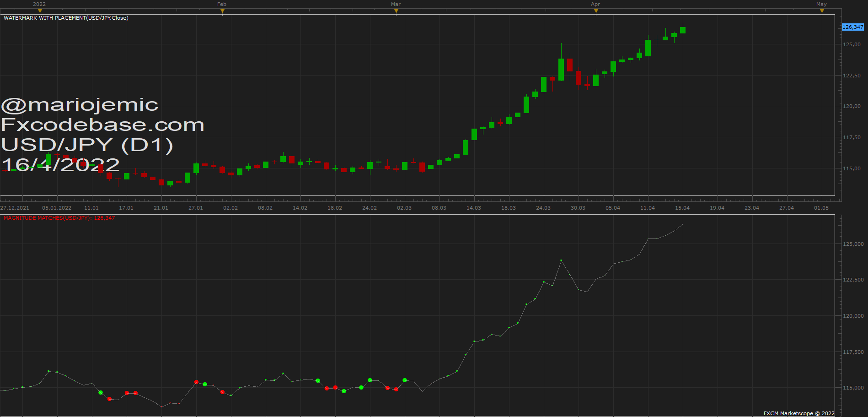This screenshot has height=417, width=868.
Task: Click the 17.01 date label
Action: click(126, 208)
